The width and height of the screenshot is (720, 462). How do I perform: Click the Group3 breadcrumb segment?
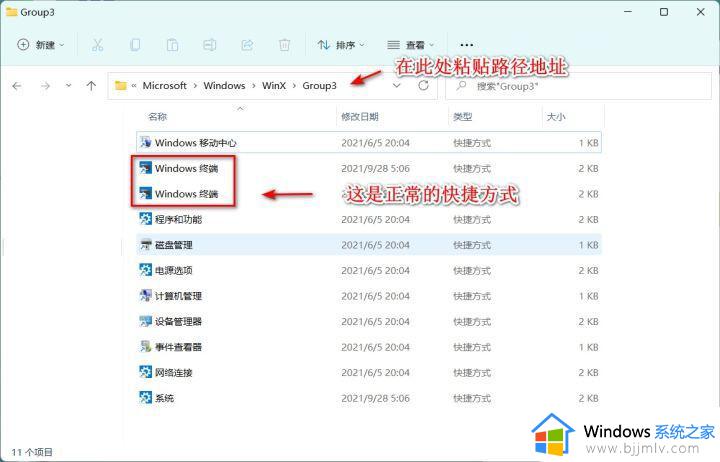320,86
